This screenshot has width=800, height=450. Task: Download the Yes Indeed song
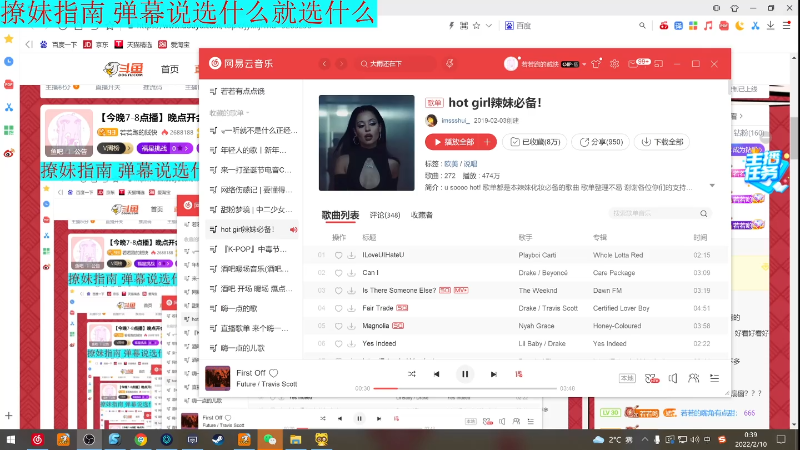pyautogui.click(x=351, y=344)
